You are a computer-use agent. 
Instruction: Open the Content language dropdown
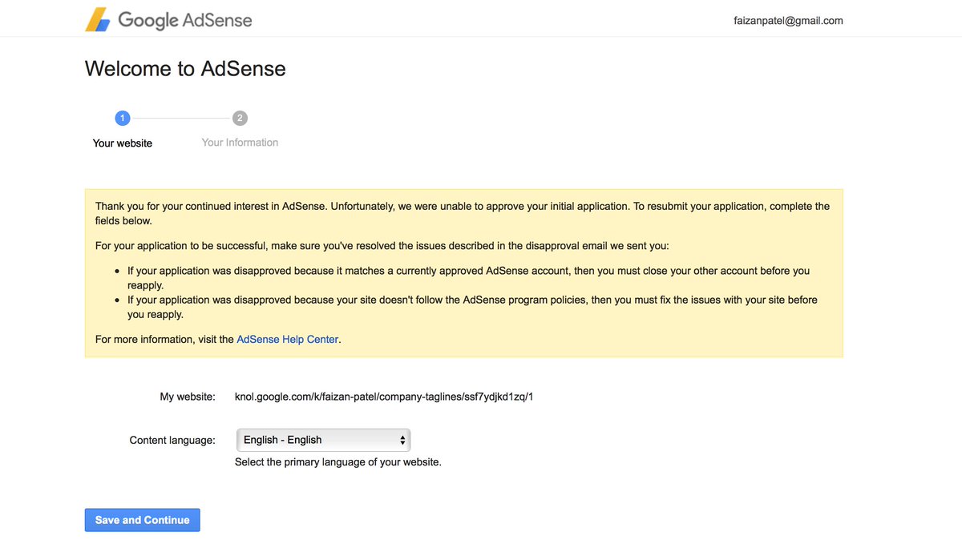pyautogui.click(x=323, y=440)
